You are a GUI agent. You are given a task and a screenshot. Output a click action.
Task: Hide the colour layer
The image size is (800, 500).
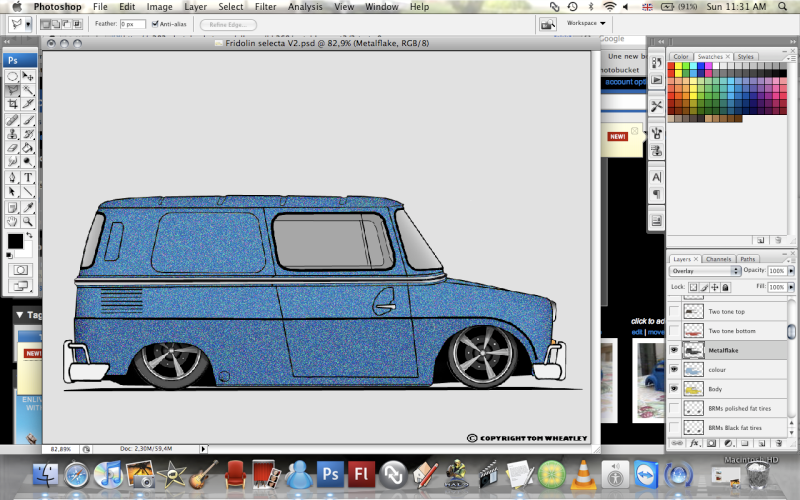click(x=674, y=369)
